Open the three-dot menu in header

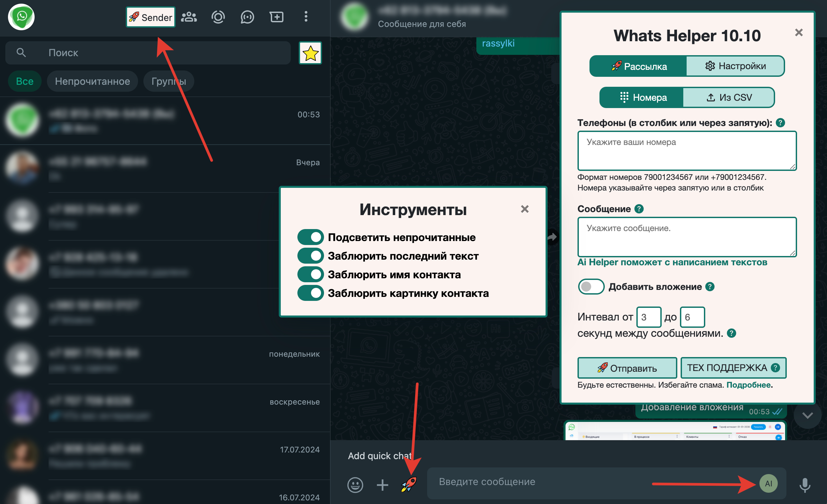[x=306, y=17]
